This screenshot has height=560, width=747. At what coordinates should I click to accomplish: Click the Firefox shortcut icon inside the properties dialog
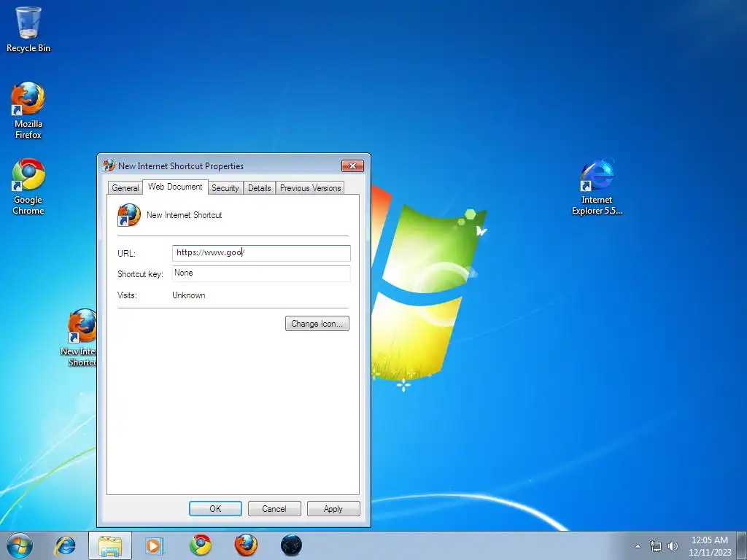128,215
